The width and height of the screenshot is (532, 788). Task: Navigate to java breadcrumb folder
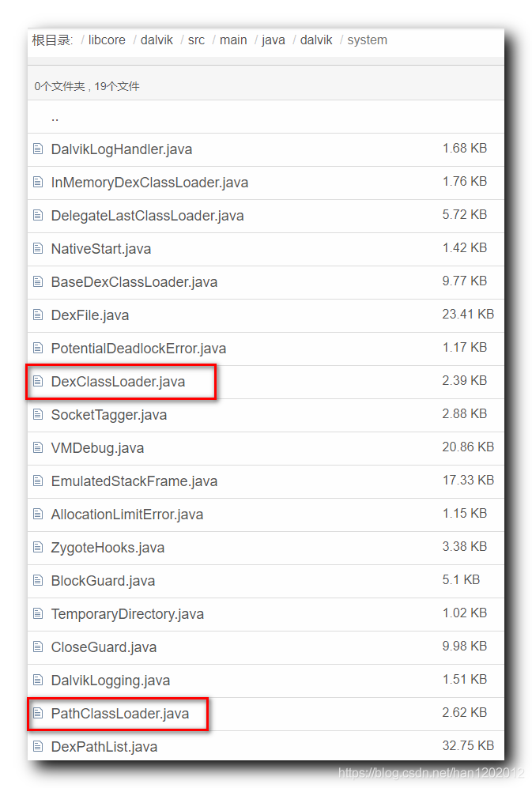pyautogui.click(x=273, y=40)
